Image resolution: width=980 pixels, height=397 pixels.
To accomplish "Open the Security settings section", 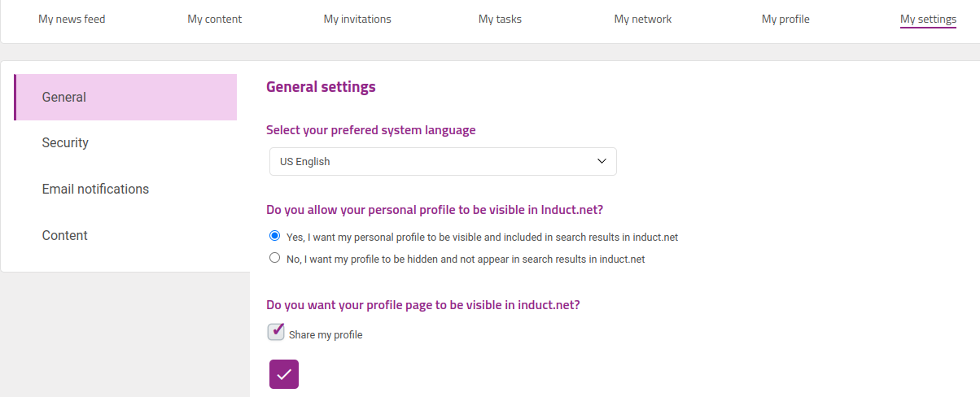I will click(125, 143).
